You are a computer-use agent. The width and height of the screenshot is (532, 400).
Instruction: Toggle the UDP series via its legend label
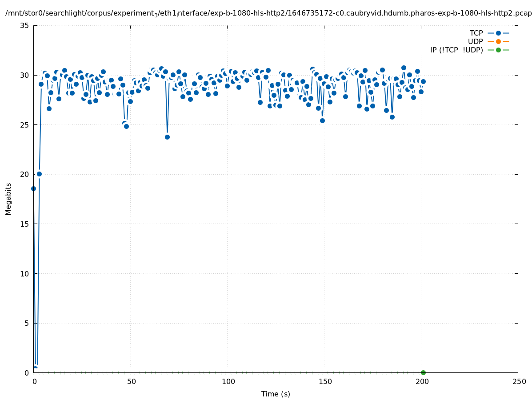475,42
